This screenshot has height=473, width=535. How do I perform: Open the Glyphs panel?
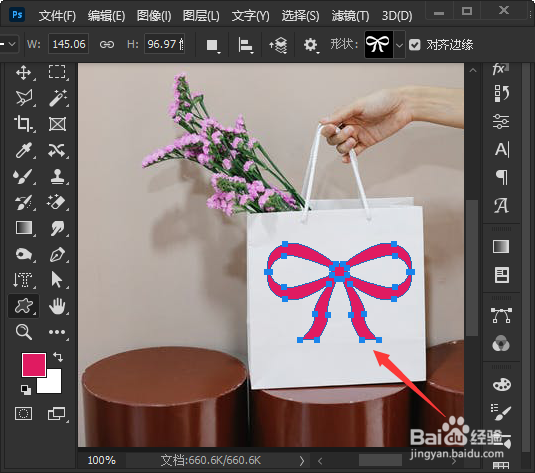[x=501, y=205]
